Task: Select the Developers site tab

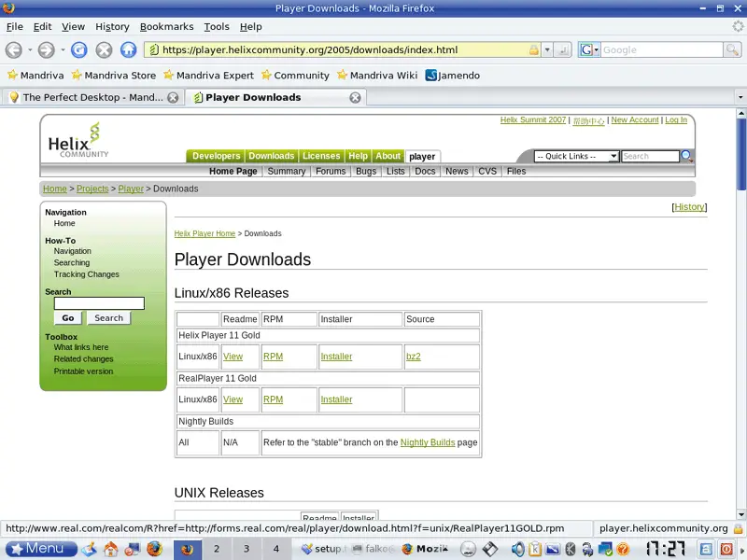Action: [216, 156]
